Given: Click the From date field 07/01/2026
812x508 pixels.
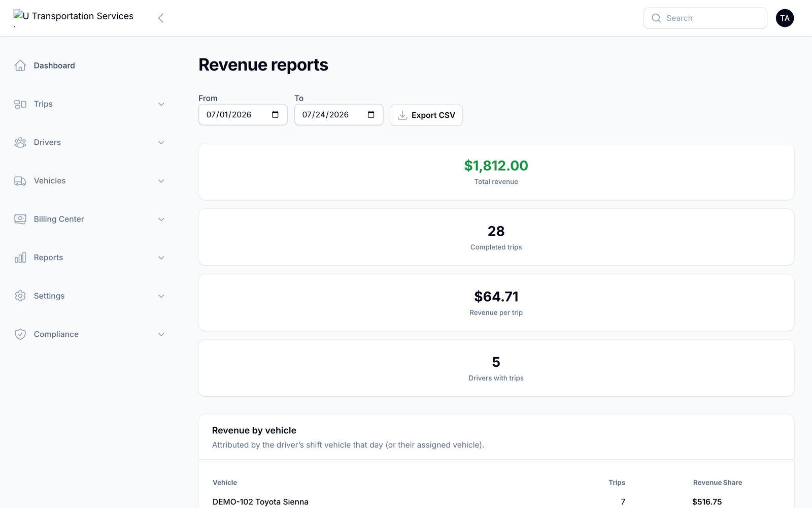Looking at the screenshot, I should pyautogui.click(x=243, y=115).
